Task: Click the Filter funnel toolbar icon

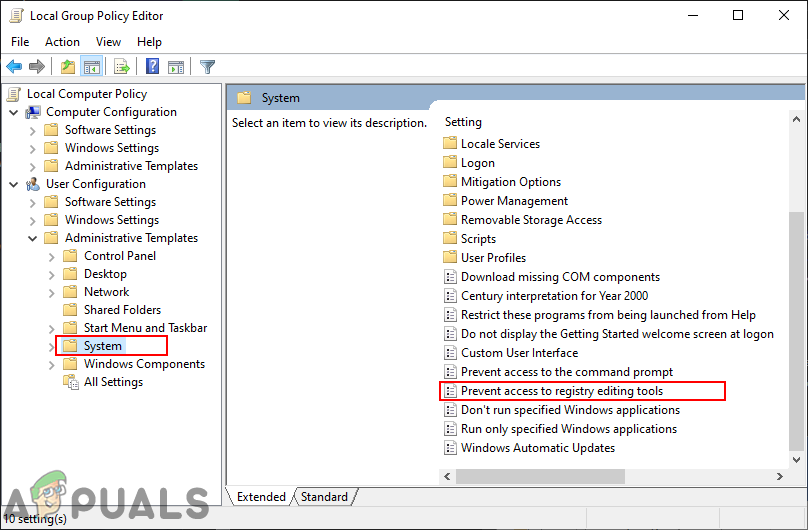Action: coord(207,66)
